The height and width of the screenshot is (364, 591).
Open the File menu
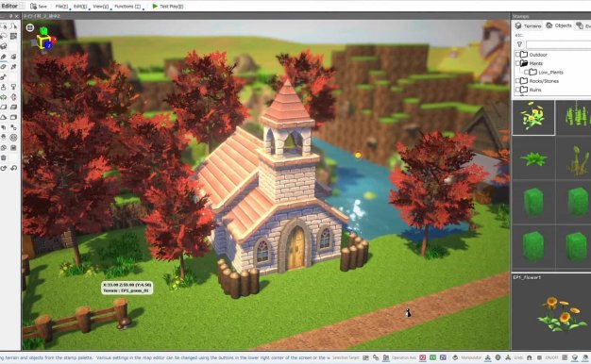(61, 6)
